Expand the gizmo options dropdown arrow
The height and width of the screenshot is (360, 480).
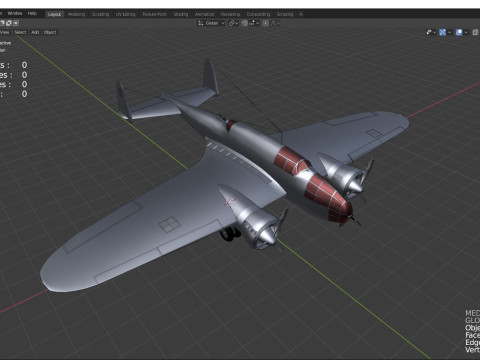coord(449,32)
